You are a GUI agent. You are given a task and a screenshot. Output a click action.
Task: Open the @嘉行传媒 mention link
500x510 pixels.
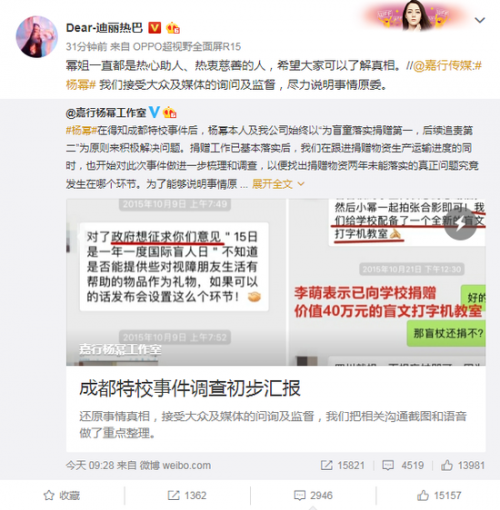coord(443,66)
